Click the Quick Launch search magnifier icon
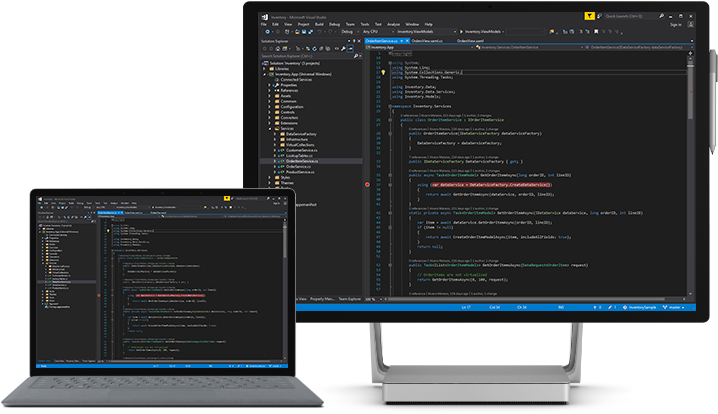This screenshot has width=718, height=414. coord(662,16)
